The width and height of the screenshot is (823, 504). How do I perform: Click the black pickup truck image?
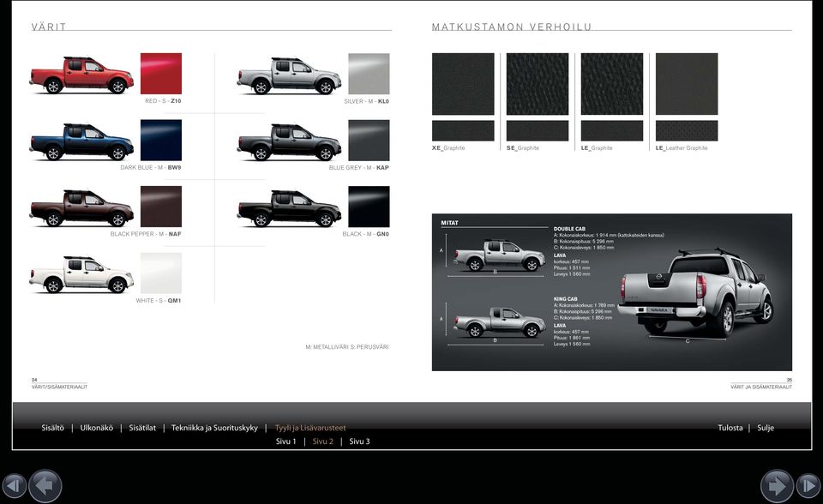pyautogui.click(x=289, y=208)
